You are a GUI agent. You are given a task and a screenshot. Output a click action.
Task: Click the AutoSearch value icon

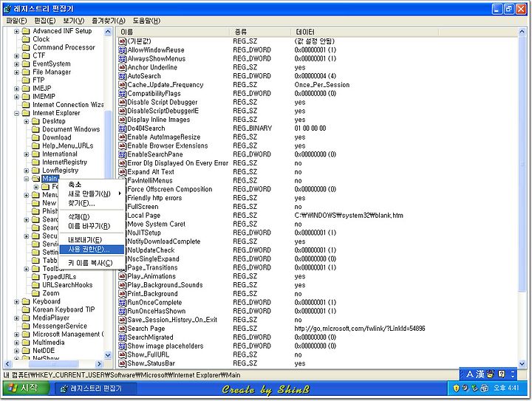point(122,76)
